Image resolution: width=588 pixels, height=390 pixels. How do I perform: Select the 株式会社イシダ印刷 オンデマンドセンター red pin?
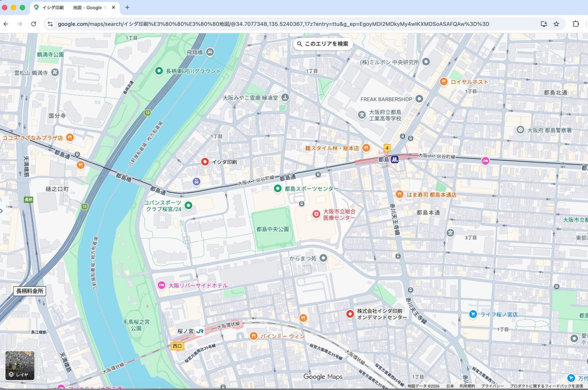(x=350, y=314)
